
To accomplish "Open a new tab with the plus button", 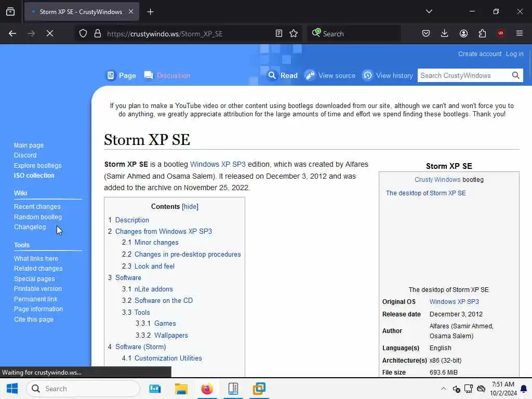I will click(150, 12).
